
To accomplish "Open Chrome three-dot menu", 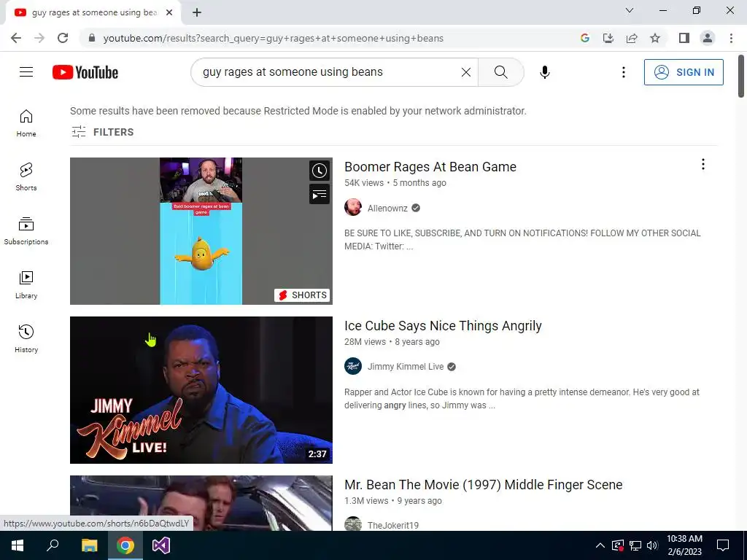I will 731,38.
